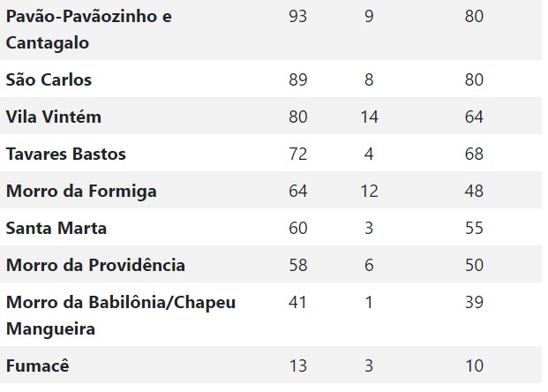Click the Pavão-Pavãozinho e Cantagalo row name
This screenshot has width=548, height=392.
point(89,30)
